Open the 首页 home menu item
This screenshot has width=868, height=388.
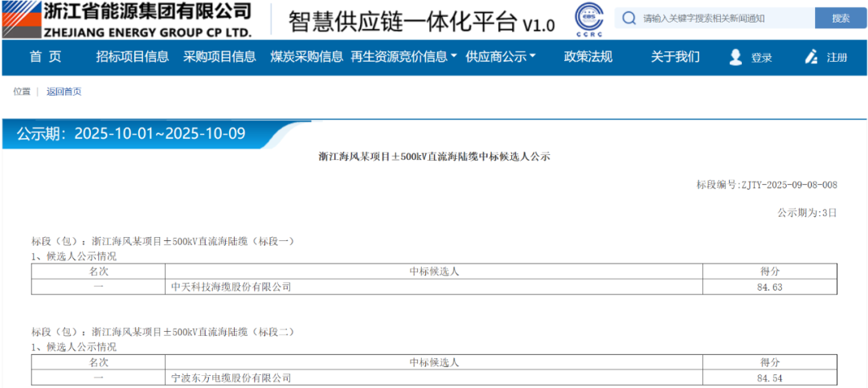(45, 56)
